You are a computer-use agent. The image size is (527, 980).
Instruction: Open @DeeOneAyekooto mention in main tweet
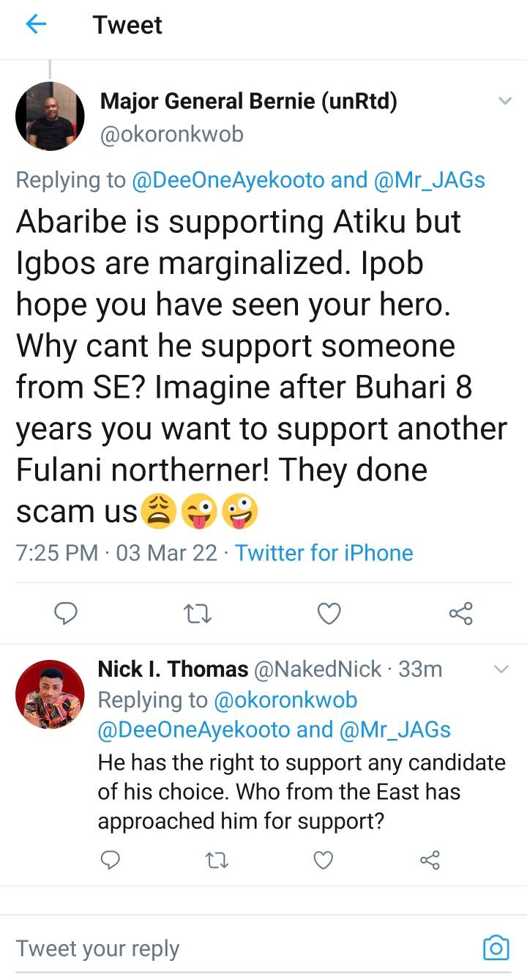pyautogui.click(x=228, y=180)
